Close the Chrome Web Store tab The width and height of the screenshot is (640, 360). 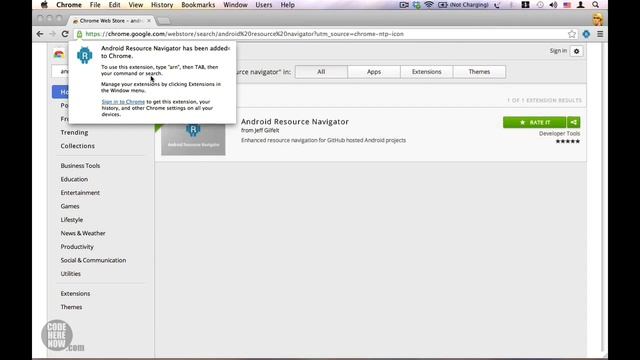coord(149,20)
